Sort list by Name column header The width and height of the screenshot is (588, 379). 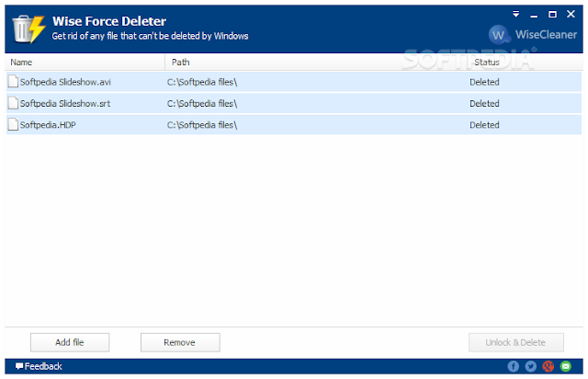coord(21,63)
